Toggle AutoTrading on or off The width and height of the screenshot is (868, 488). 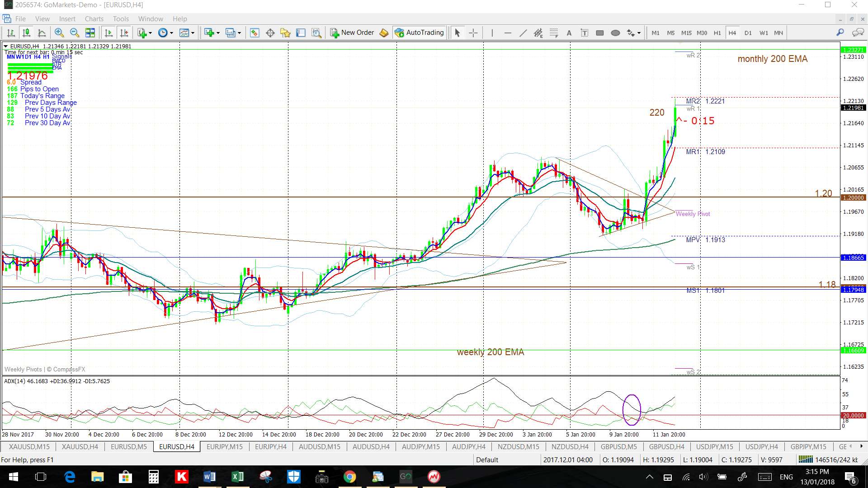(x=419, y=33)
